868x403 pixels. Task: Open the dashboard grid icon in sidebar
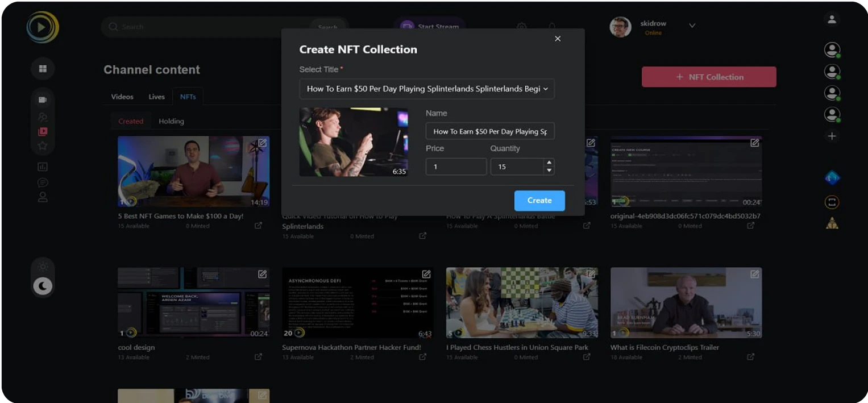(x=43, y=69)
